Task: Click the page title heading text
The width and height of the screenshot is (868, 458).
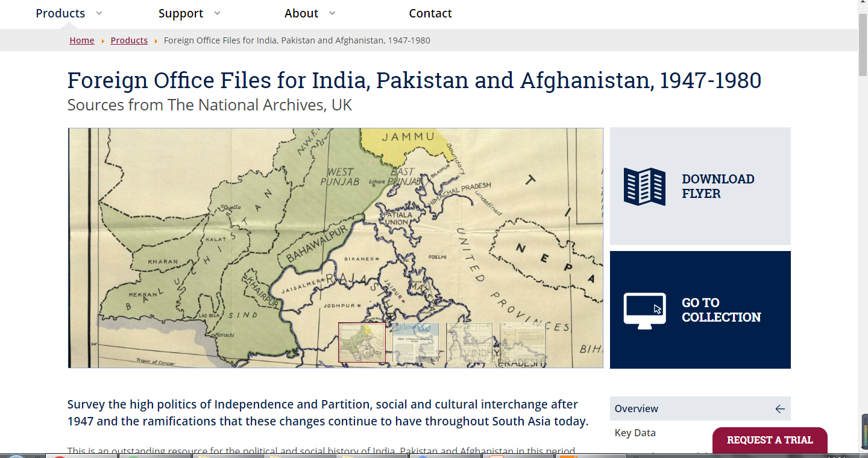Action: coord(414,80)
